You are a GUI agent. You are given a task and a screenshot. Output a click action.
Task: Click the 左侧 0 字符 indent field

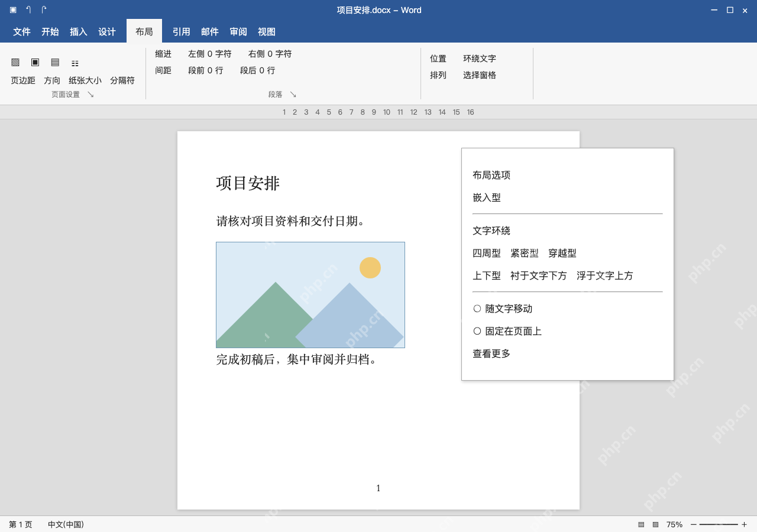pos(210,54)
